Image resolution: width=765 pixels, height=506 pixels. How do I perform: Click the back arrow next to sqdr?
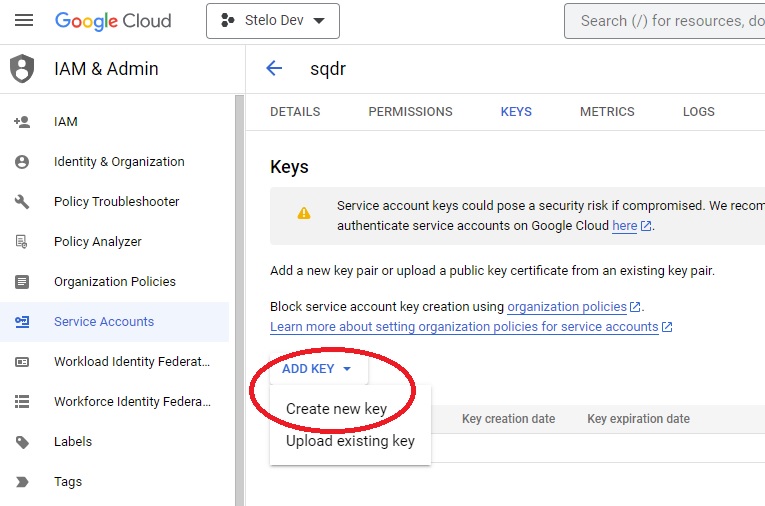(x=274, y=69)
